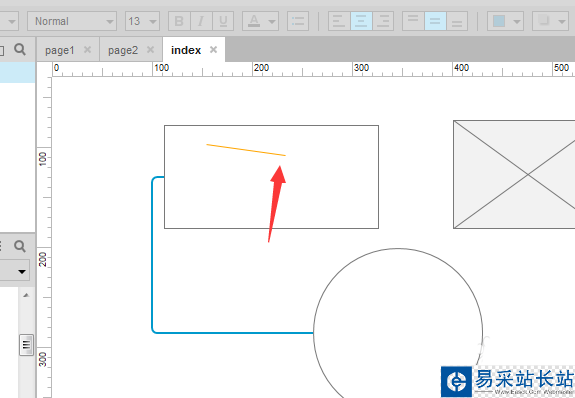Screen dimensions: 575x398
Task: Click the font color A icon
Action: (254, 21)
